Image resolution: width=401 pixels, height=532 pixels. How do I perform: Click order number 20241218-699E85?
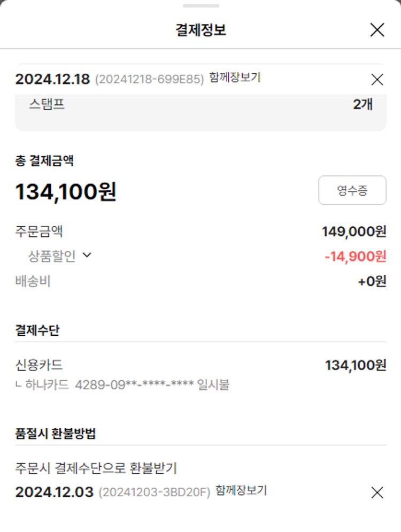click(150, 80)
